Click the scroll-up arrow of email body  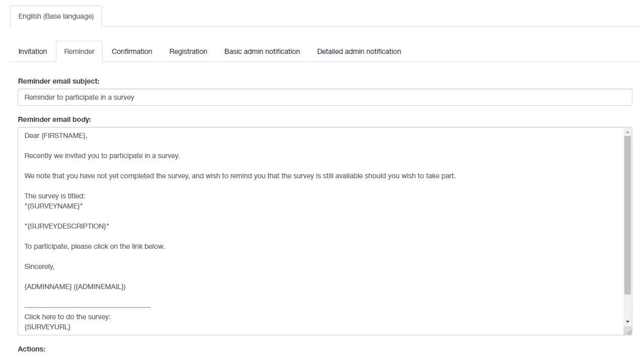click(627, 132)
